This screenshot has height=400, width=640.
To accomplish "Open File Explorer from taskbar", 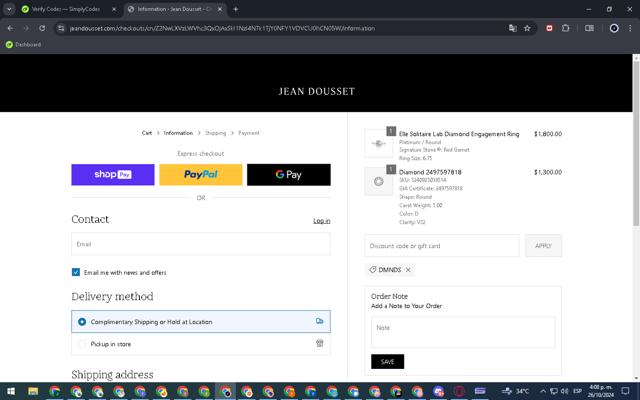I will [33, 391].
